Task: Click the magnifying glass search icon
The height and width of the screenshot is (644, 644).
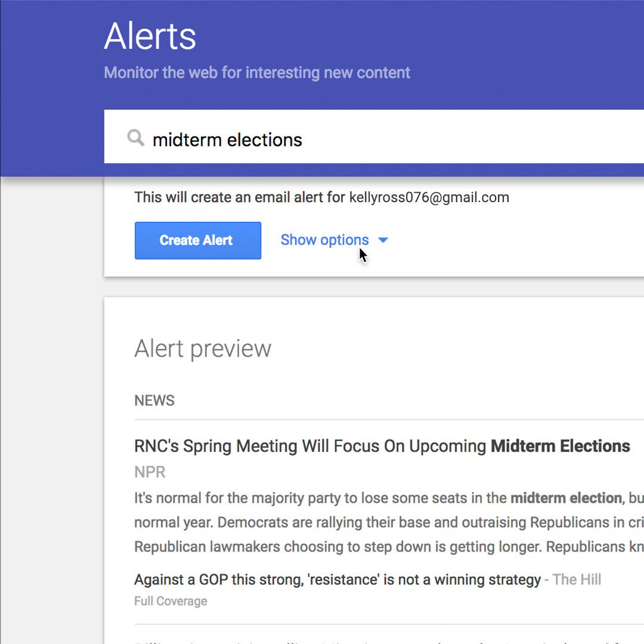Action: (135, 138)
